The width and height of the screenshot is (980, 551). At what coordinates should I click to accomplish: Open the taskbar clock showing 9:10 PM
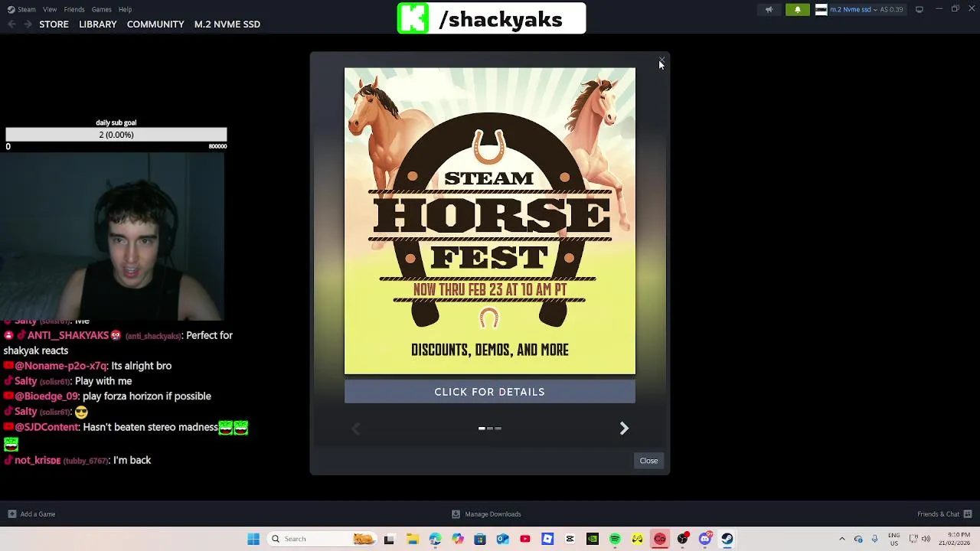pyautogui.click(x=954, y=539)
